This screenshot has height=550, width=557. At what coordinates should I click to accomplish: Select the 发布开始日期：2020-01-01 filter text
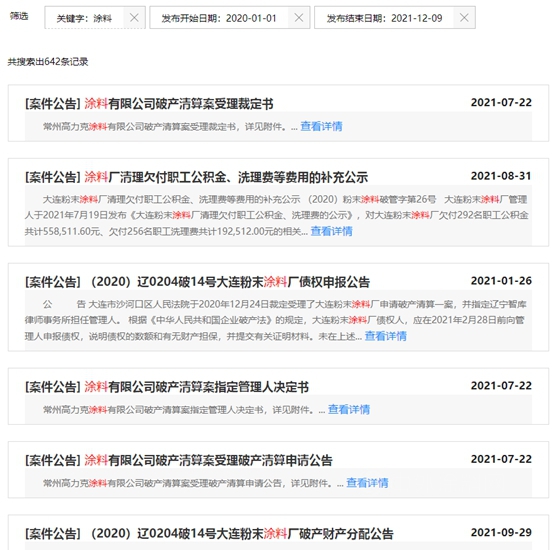[x=219, y=18]
